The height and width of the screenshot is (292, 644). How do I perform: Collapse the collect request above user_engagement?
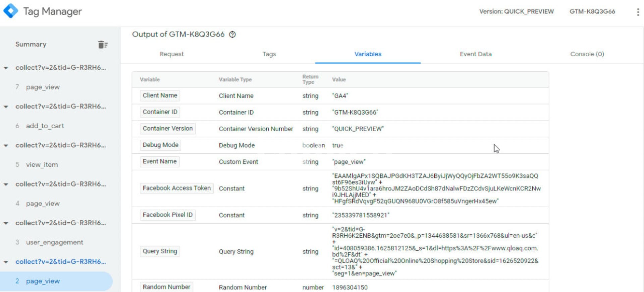point(6,223)
